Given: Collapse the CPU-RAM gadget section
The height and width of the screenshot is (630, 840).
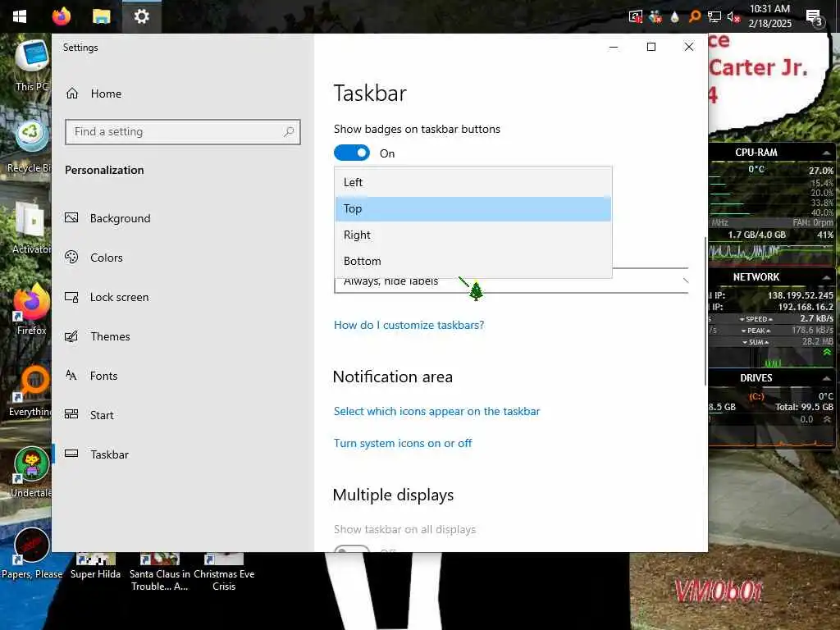Looking at the screenshot, I should [x=827, y=153].
